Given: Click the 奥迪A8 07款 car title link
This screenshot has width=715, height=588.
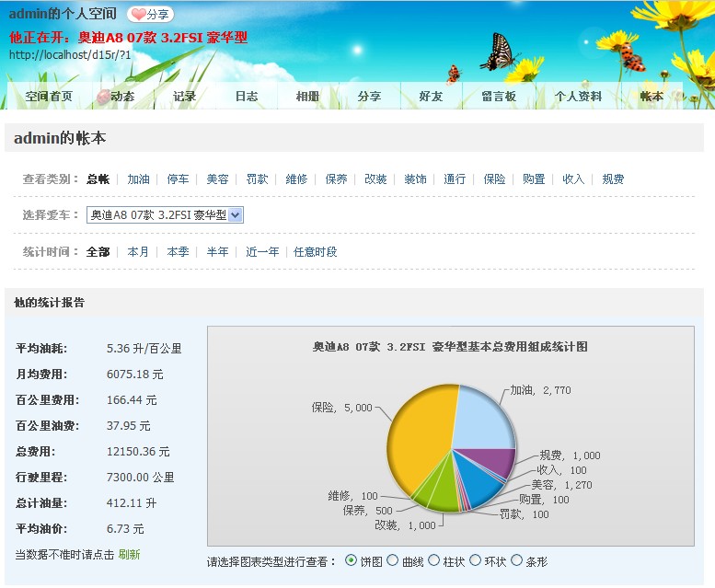Looking at the screenshot, I should (163, 37).
